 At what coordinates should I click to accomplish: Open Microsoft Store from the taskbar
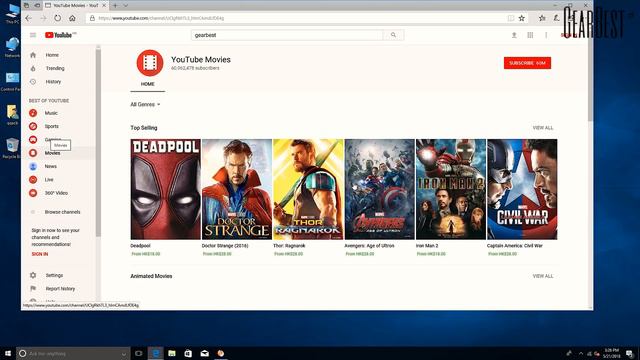(188, 353)
